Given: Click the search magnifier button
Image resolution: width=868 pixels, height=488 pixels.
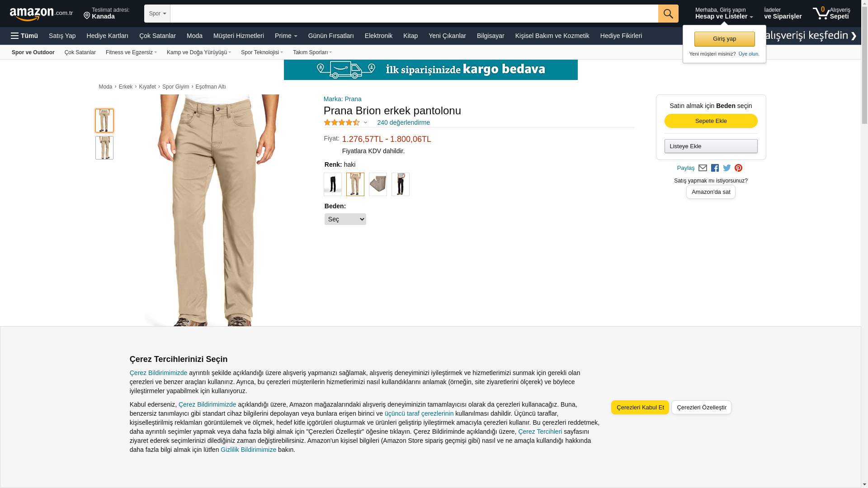Looking at the screenshot, I should [668, 14].
